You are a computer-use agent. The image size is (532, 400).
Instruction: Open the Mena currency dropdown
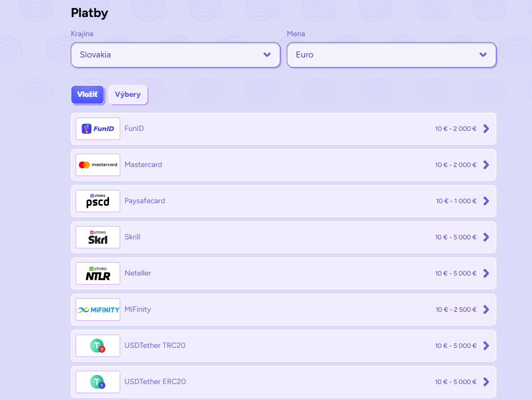click(391, 55)
